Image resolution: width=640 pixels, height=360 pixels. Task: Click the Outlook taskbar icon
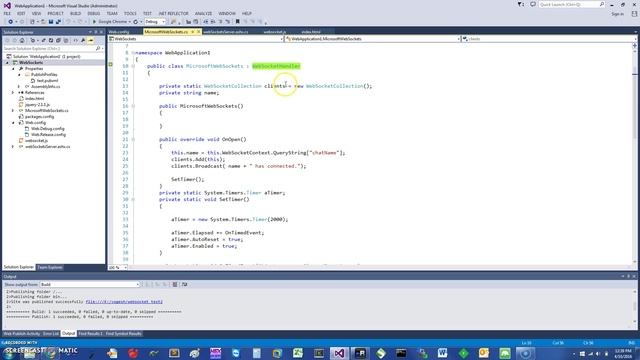click(x=484, y=353)
